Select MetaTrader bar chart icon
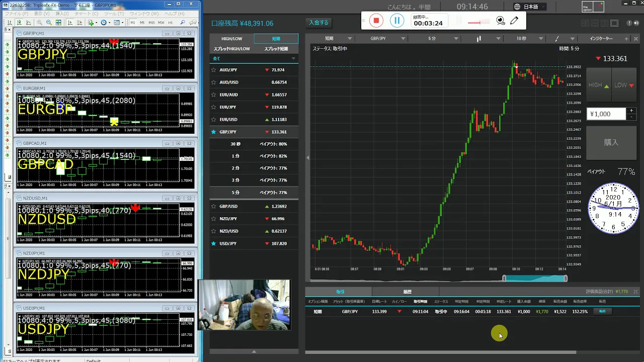The image size is (644, 362). tap(10, 22)
